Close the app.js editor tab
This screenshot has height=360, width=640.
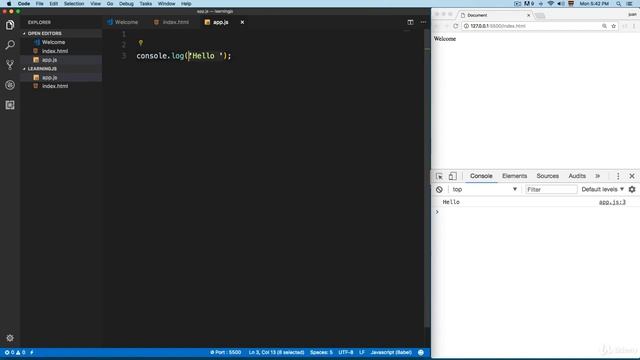[242, 22]
